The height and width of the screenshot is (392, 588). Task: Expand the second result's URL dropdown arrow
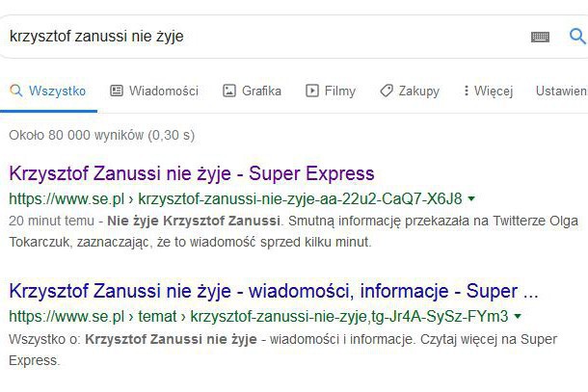point(518,316)
